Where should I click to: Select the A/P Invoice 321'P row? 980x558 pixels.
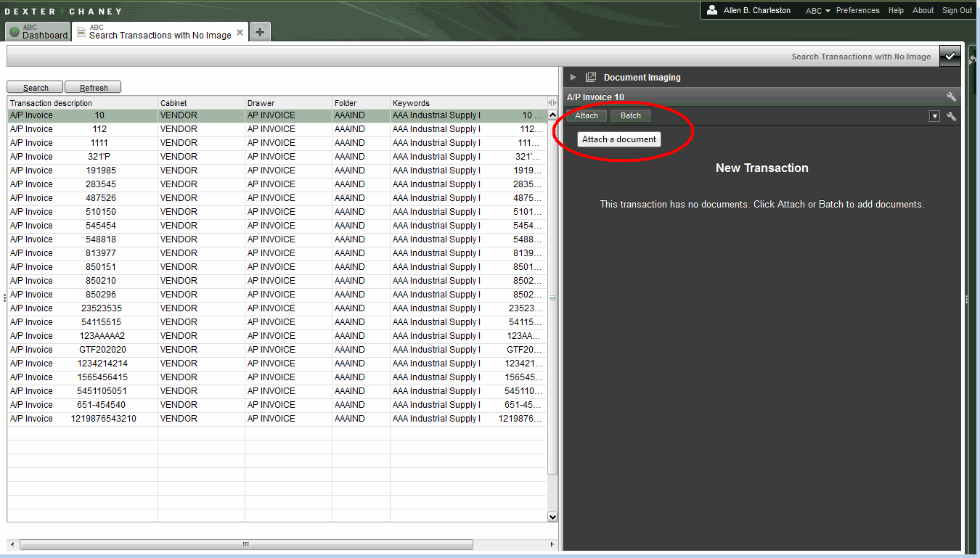click(x=277, y=157)
